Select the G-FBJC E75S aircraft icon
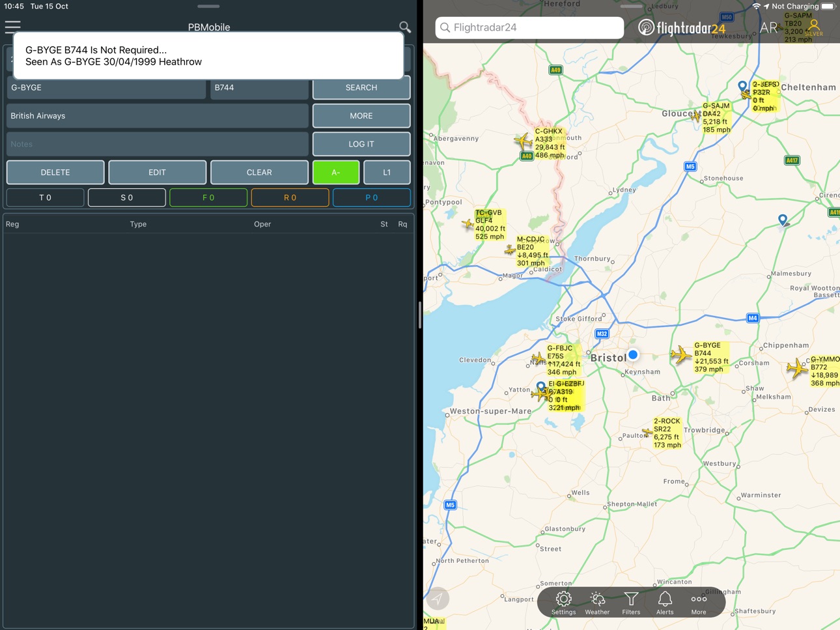Viewport: 840px width, 630px height. pyautogui.click(x=538, y=359)
